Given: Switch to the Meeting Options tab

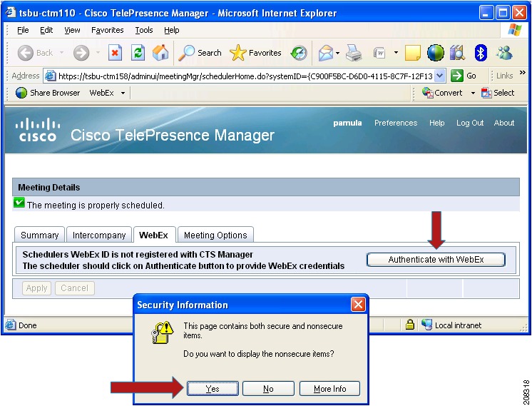Looking at the screenshot, I should pos(215,235).
